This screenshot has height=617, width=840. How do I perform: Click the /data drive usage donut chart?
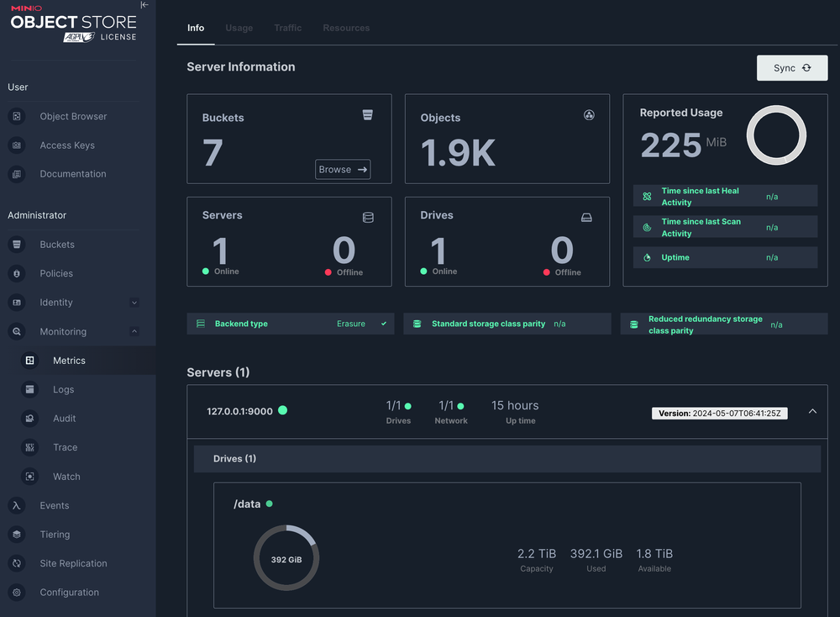pyautogui.click(x=286, y=558)
